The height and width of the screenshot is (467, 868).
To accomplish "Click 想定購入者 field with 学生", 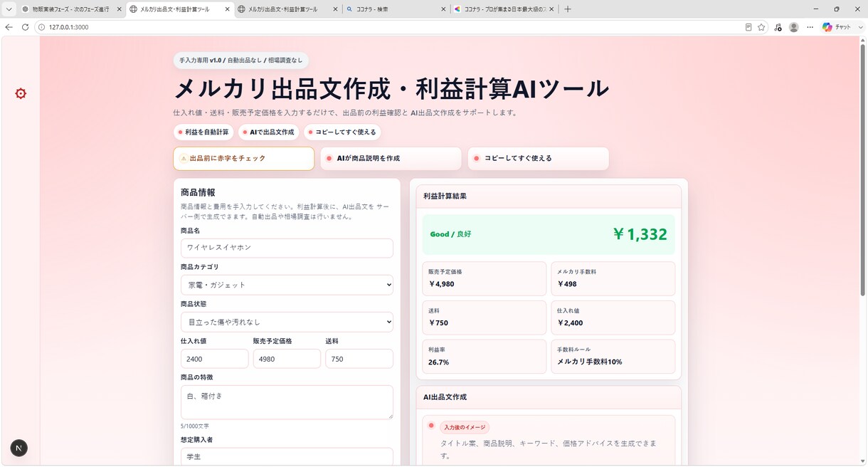I will click(x=287, y=456).
